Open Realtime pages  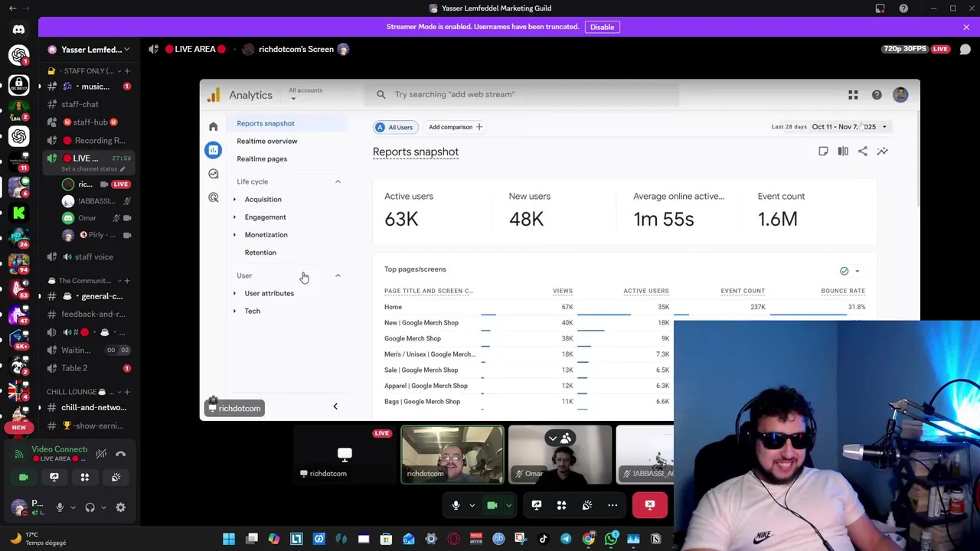262,158
